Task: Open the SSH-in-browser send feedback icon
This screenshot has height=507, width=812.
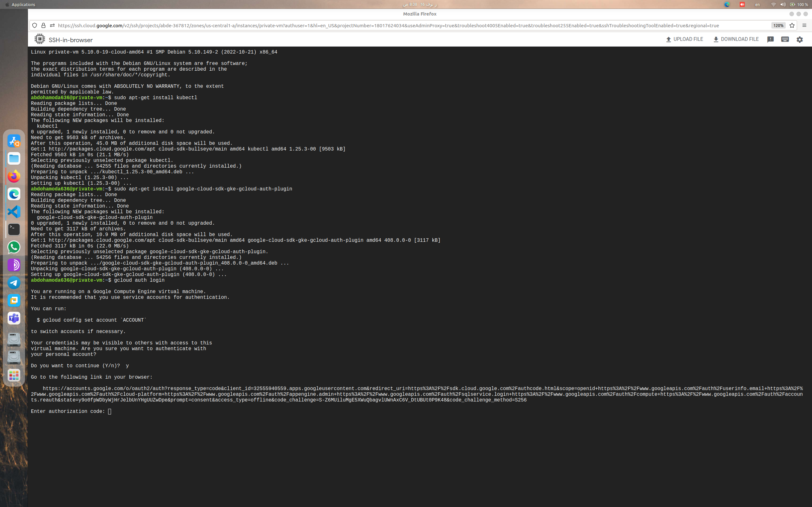Action: point(770,39)
